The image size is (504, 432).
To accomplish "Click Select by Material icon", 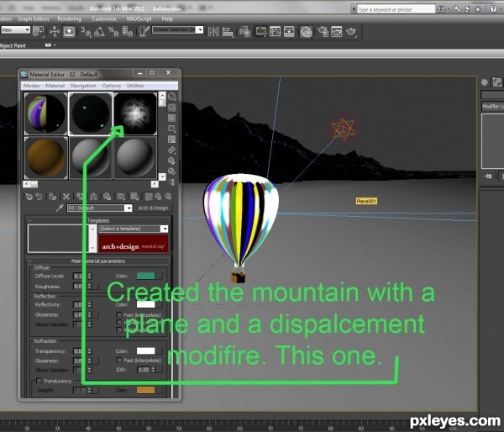I will [172, 171].
